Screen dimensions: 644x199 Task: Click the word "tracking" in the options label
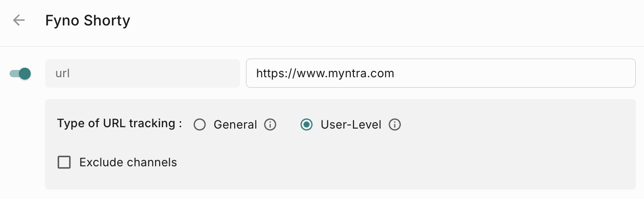click(151, 124)
